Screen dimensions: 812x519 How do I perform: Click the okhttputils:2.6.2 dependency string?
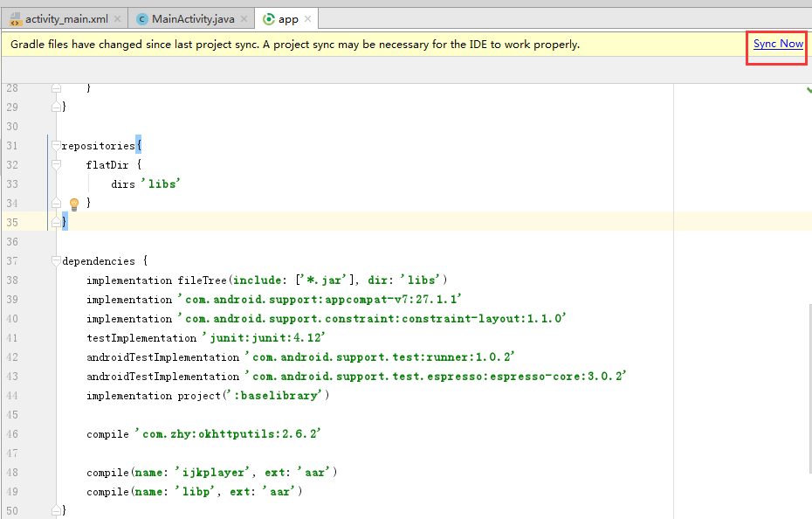point(228,433)
